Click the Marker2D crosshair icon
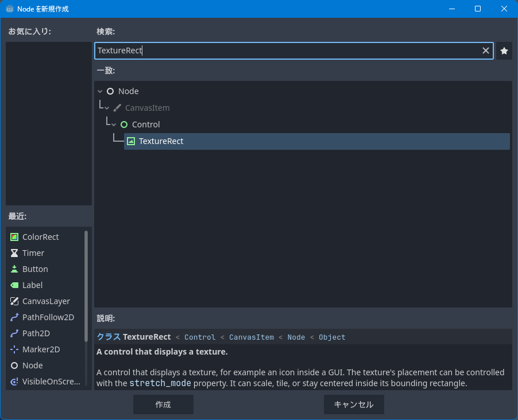This screenshot has width=518, height=420. [x=14, y=349]
